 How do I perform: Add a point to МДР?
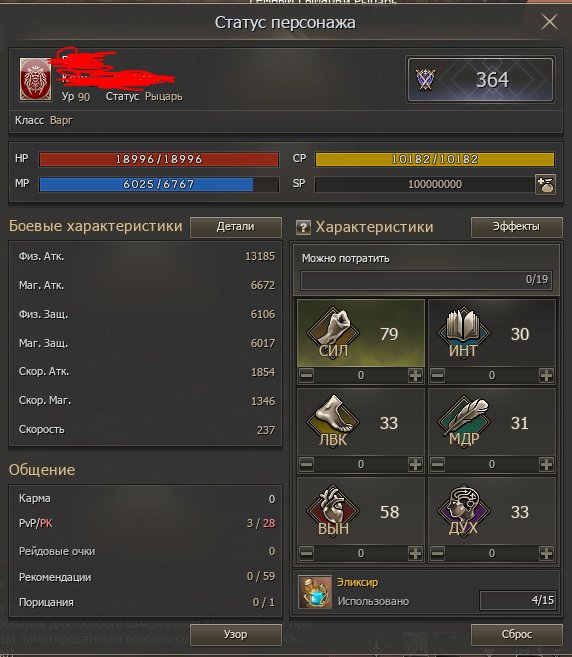click(546, 464)
